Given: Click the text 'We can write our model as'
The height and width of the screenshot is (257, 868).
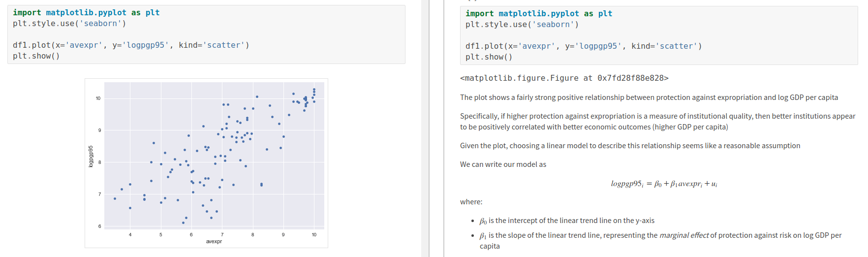Looking at the screenshot, I should click(x=503, y=164).
